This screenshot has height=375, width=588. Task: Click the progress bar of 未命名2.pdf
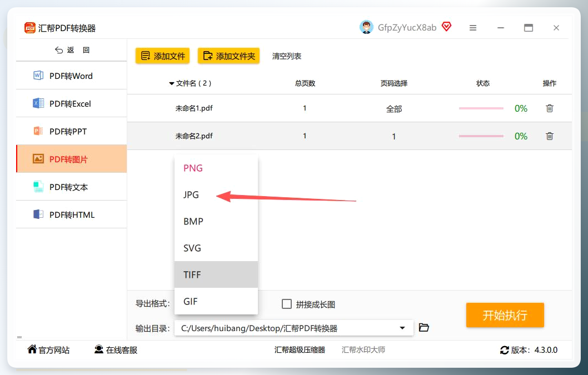[481, 136]
